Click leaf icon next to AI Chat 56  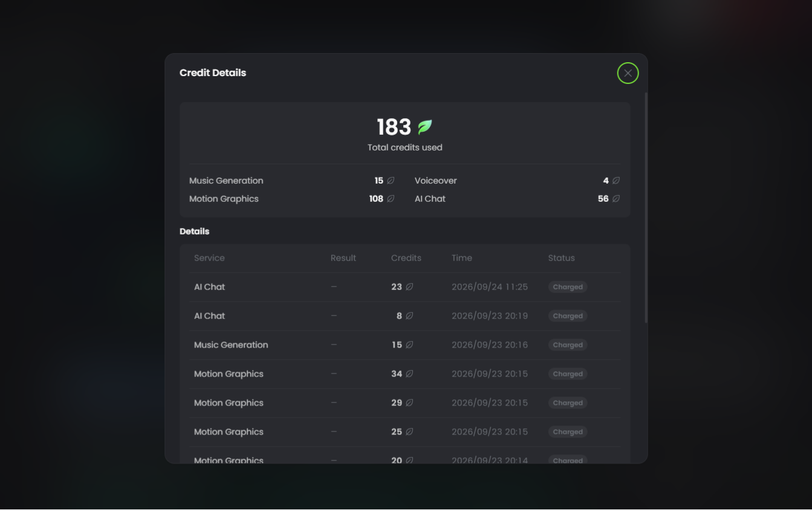[x=616, y=199]
